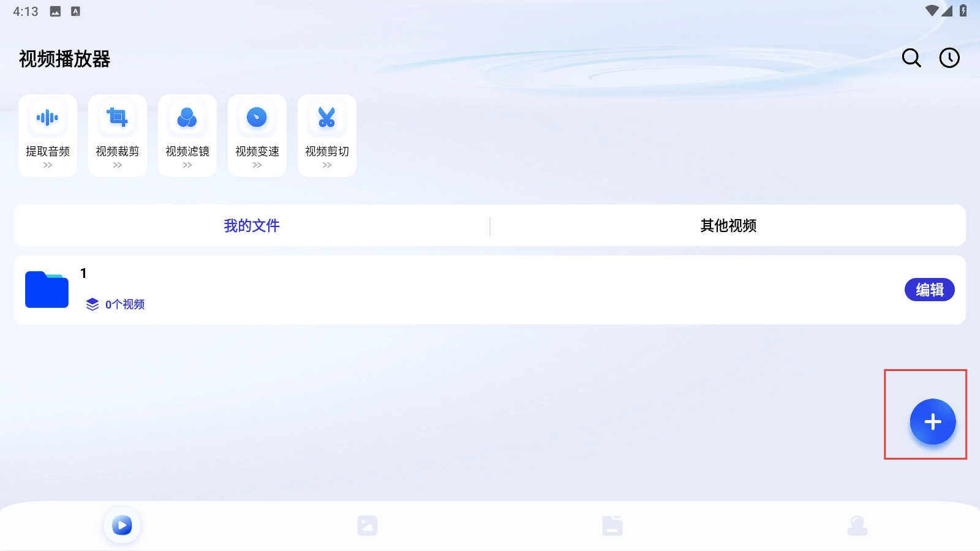Select the 视频裁剪 crop icon
The height and width of the screenshot is (551, 980).
point(118,118)
